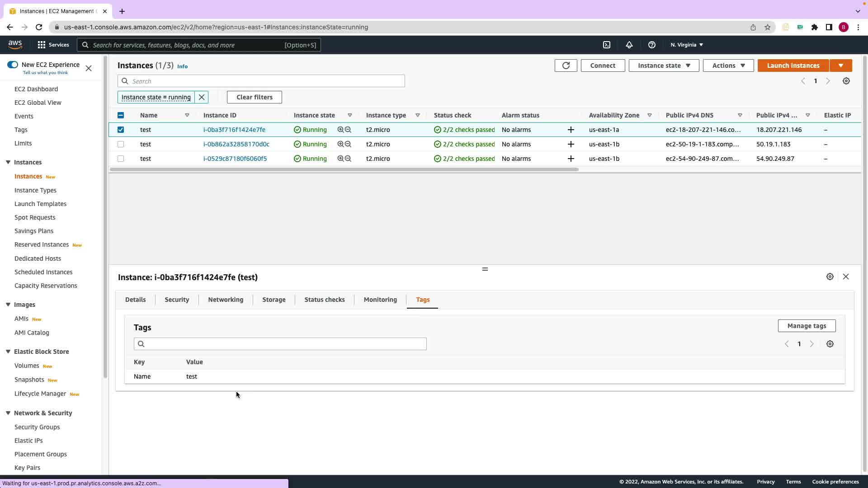This screenshot has height=488, width=868.
Task: Open the Status checks tab
Action: click(324, 300)
